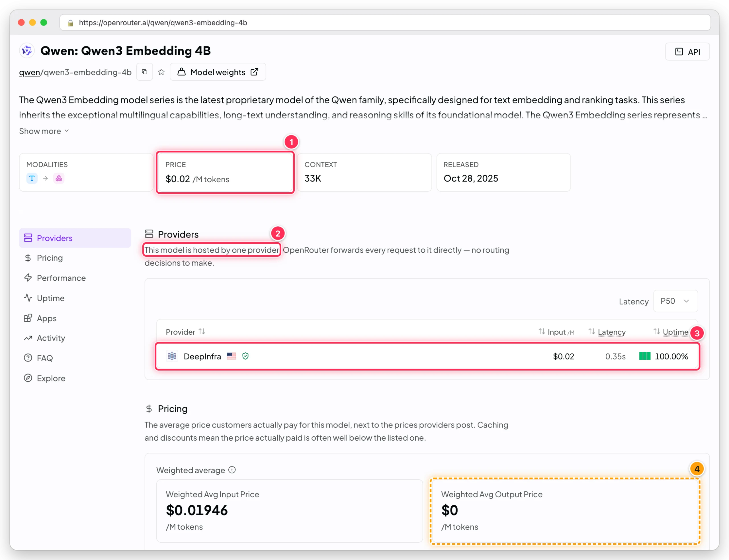Click the Providers section heading icon

(149, 234)
